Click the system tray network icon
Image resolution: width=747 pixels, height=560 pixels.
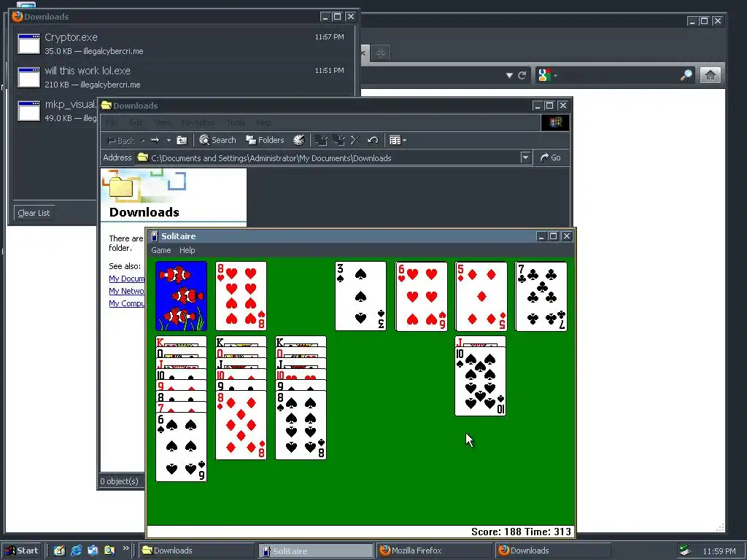685,551
